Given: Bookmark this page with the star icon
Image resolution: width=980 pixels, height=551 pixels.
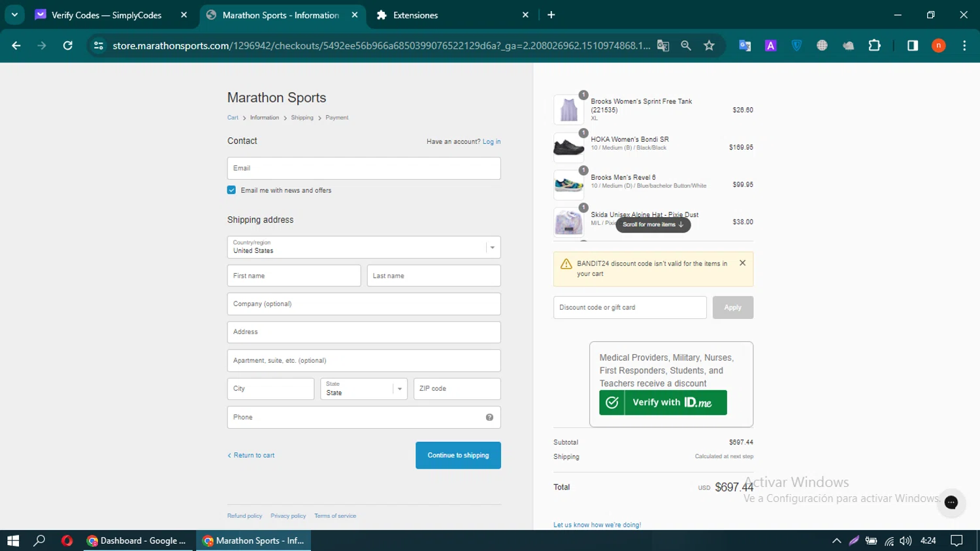Looking at the screenshot, I should tap(710, 46).
